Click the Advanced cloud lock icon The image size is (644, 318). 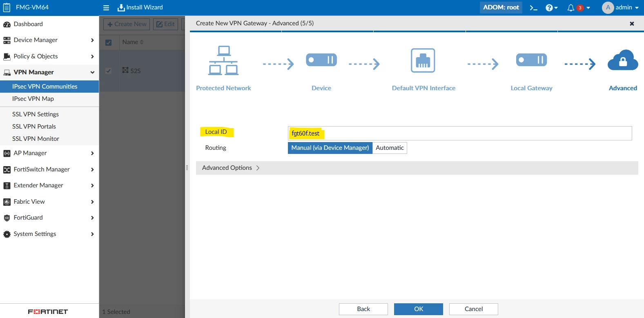[x=623, y=60]
